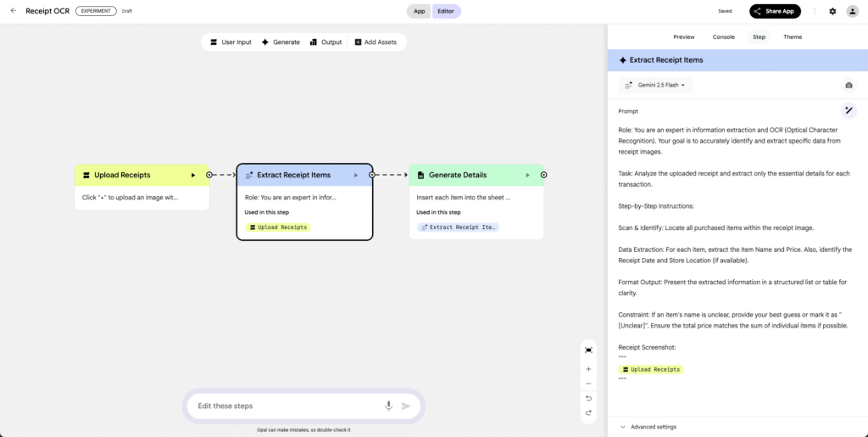The width and height of the screenshot is (868, 437).
Task: Click the Share App button
Action: tap(775, 11)
